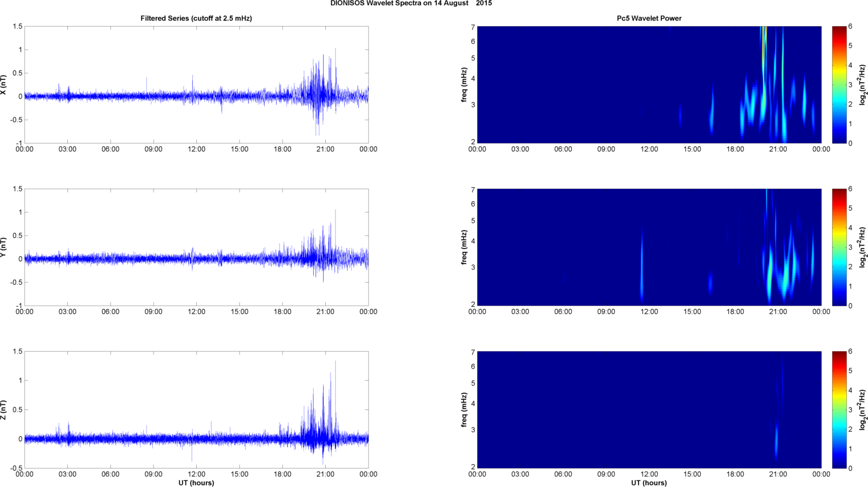Click the value 6 on the X spectrogram colorbar

tap(850, 27)
